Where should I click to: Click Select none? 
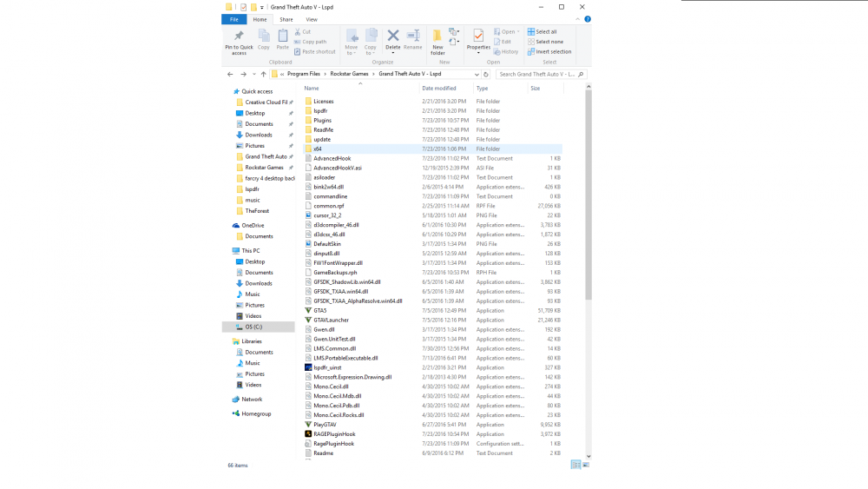[545, 42]
